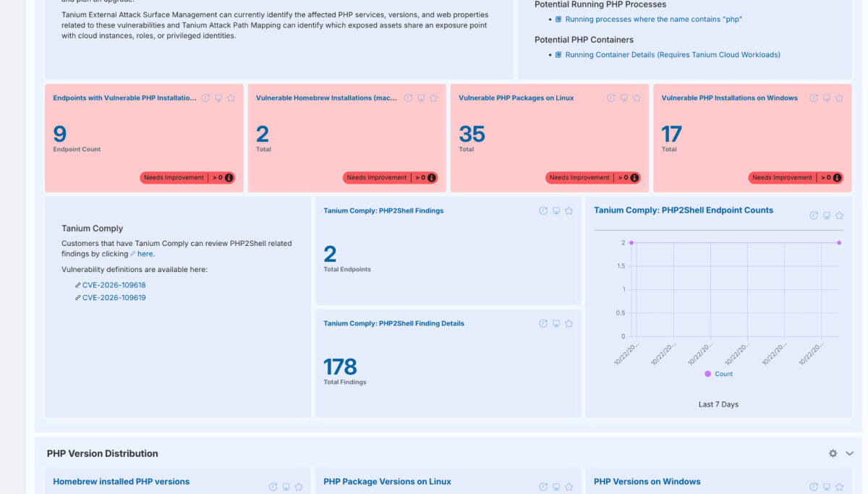
Task: Favorite the PHP2Shell Finding Details card
Action: click(x=569, y=324)
